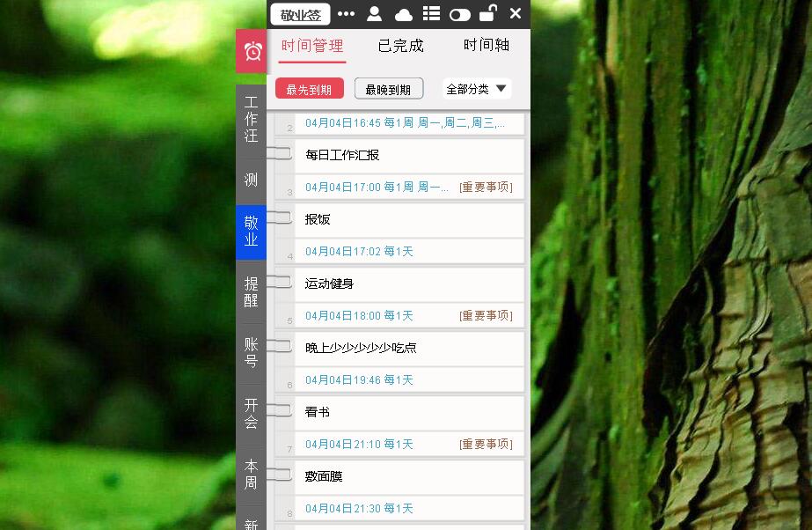This screenshot has width=812, height=530.
Task: Click the clip icon beside 运动健身
Action: pyautogui.click(x=279, y=282)
